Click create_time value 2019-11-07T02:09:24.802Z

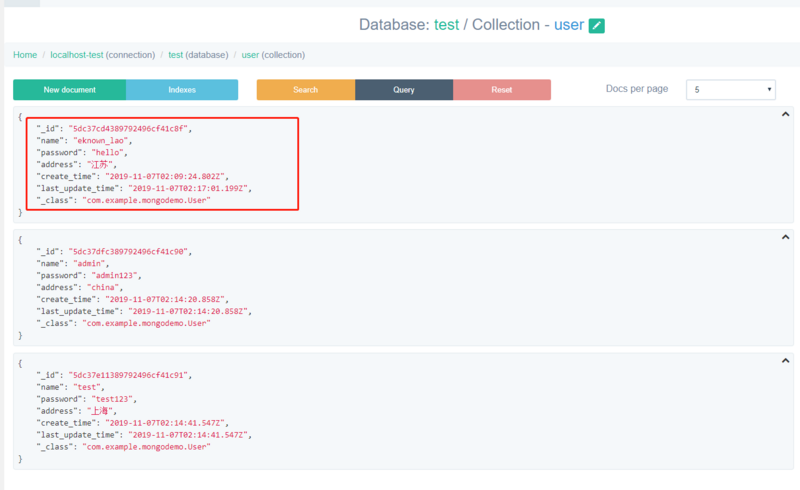(x=165, y=177)
